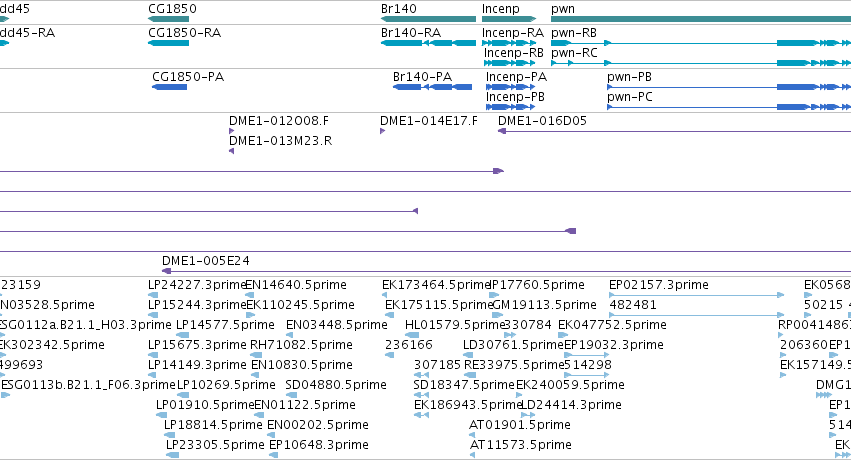Select BAC clone DME1-005E24 label
Viewport: 851px width, 460px height.
pyautogui.click(x=206, y=260)
